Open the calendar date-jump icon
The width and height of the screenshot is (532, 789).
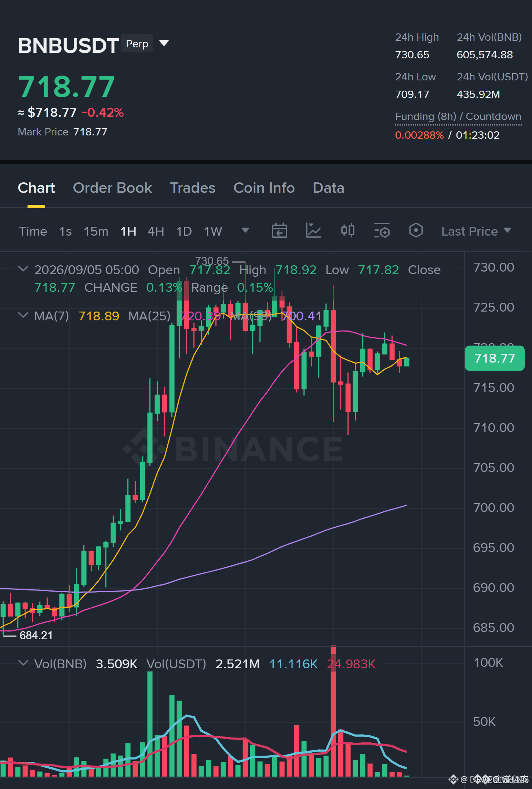(x=279, y=231)
